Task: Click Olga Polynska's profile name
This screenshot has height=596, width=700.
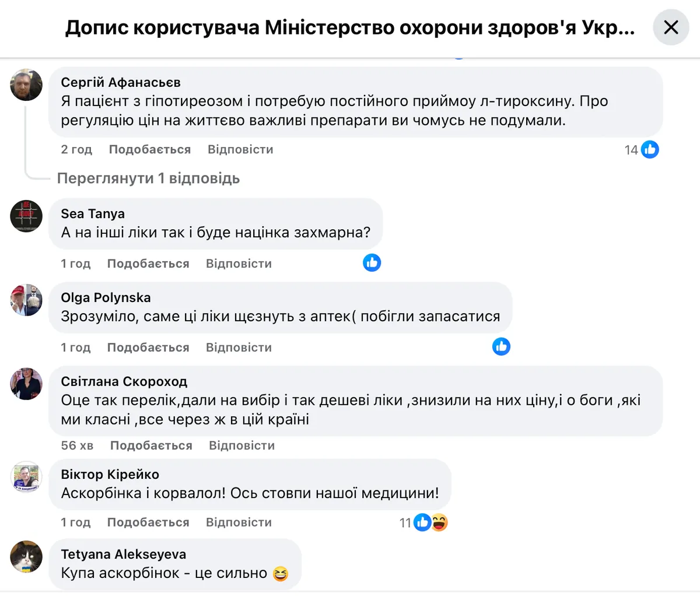Action: pos(106,297)
